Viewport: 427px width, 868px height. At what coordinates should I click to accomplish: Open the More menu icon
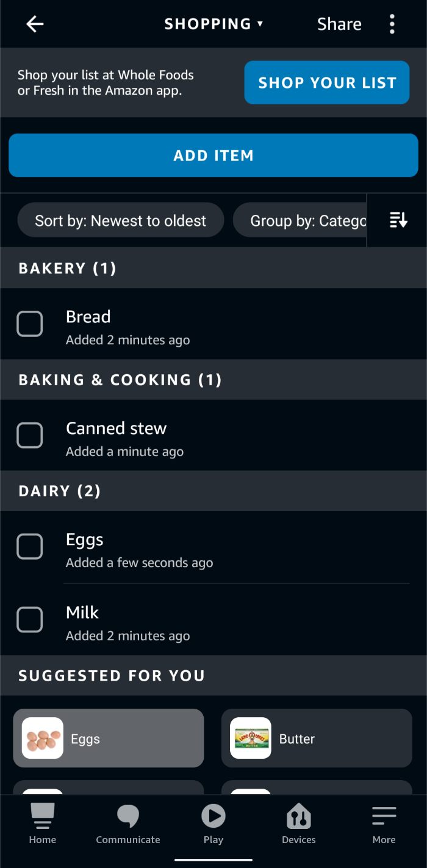384,816
